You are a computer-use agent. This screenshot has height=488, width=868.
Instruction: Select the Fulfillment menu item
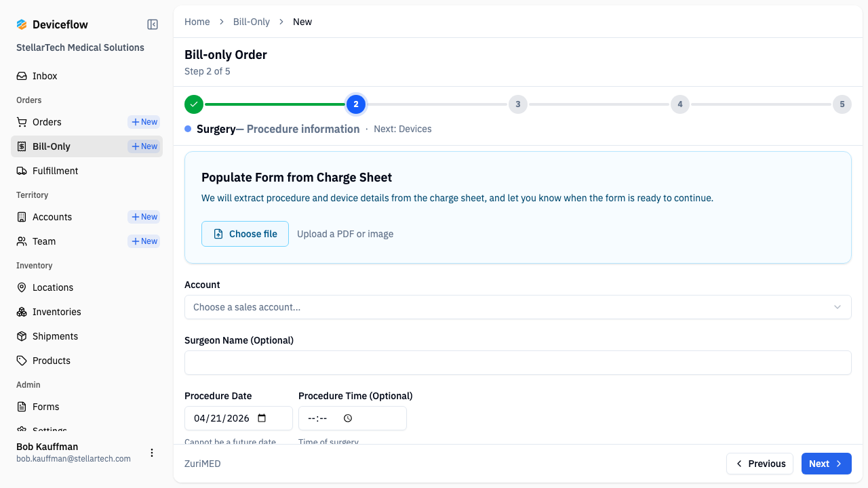point(55,171)
